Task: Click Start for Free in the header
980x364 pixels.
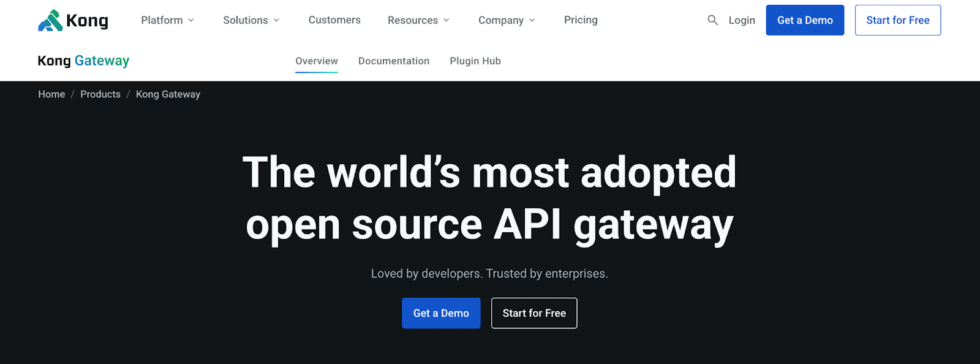Action: tap(898, 20)
